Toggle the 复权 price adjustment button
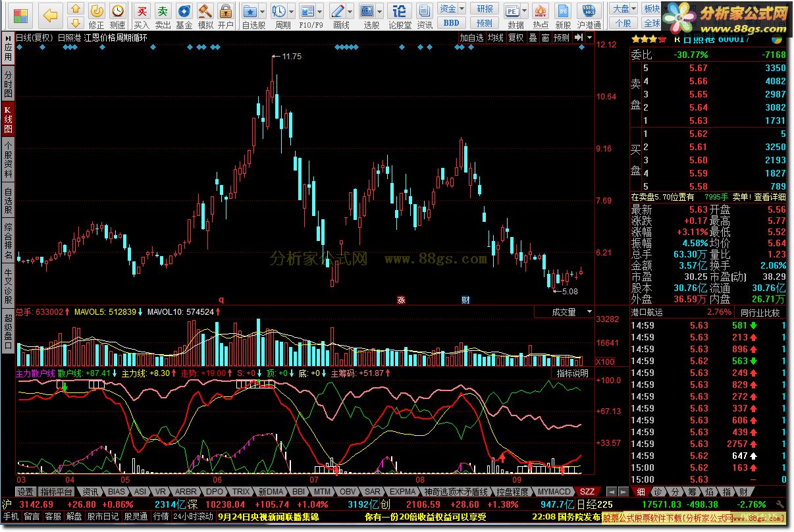Screen dimensions: 794x532 (516, 38)
